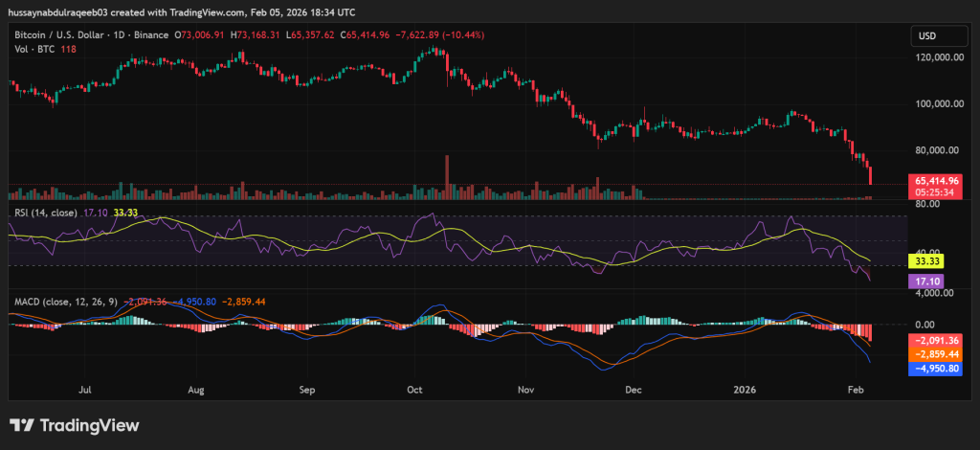Open the USD currency selector
The width and height of the screenshot is (980, 450).
(927, 35)
